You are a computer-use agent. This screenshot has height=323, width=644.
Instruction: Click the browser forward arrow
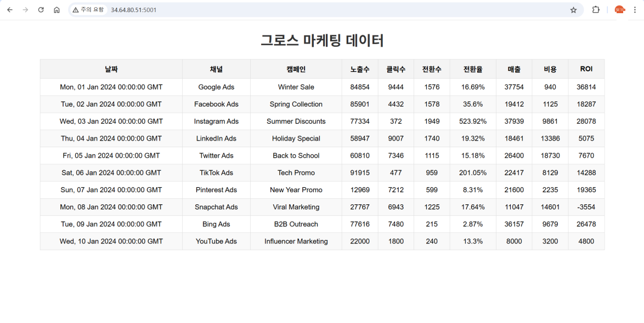[25, 10]
